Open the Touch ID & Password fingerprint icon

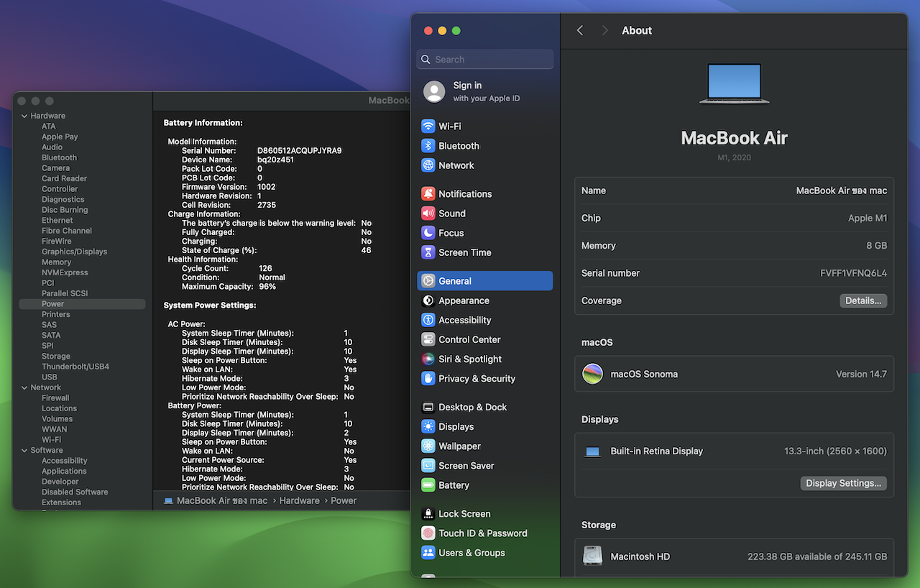(428, 533)
